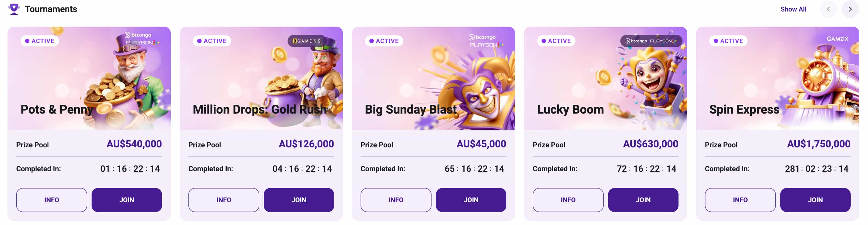
Task: Select the Booongo logo on Pots & Penny card
Action: point(139,34)
